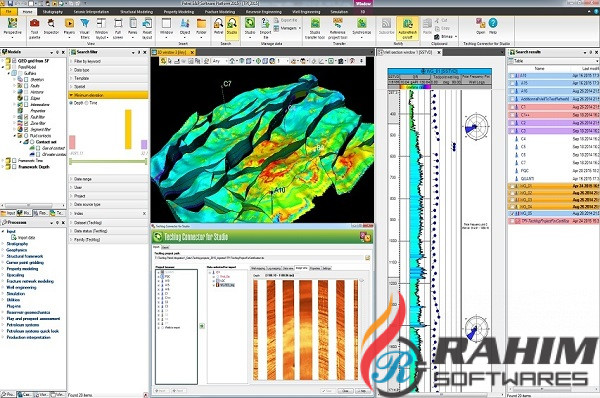The width and height of the screenshot is (600, 398).
Task: Open Fracture network modeling process
Action: 30,281
